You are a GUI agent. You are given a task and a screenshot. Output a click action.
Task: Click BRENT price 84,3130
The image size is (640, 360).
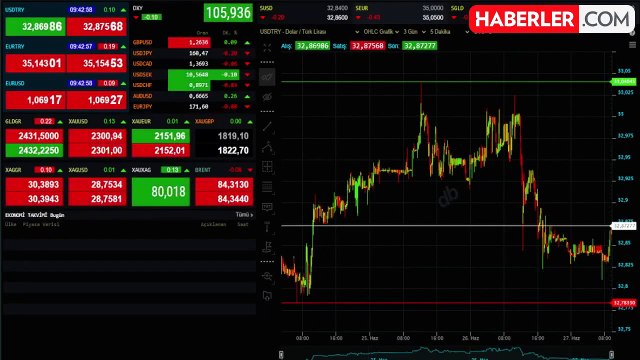click(x=224, y=184)
